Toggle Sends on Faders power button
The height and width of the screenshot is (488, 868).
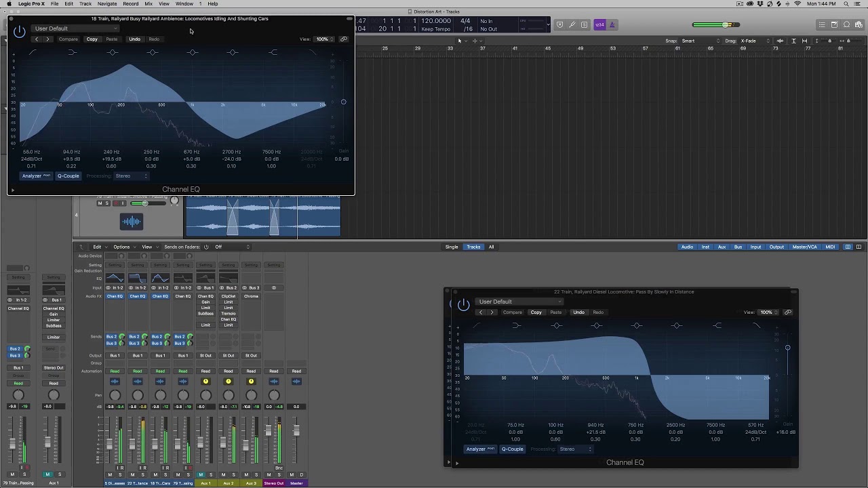(206, 247)
